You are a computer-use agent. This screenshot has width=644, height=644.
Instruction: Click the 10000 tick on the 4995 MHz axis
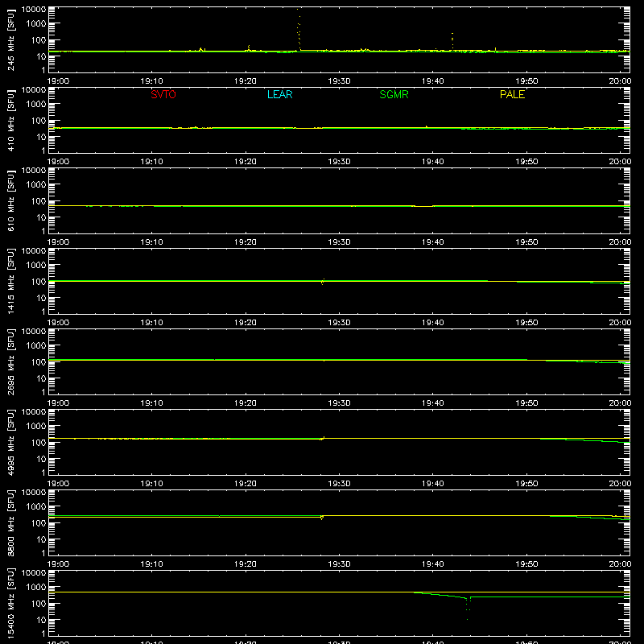tap(34, 412)
